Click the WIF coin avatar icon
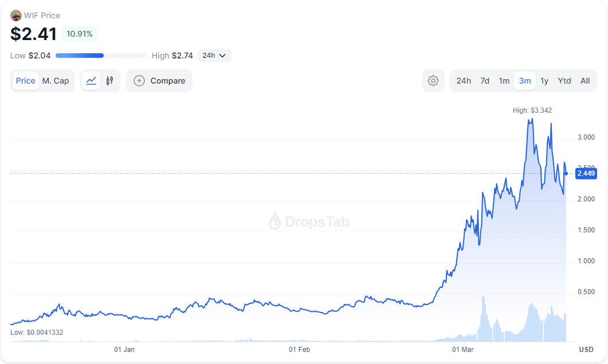Screen dimensions: 608x364 click(16, 15)
